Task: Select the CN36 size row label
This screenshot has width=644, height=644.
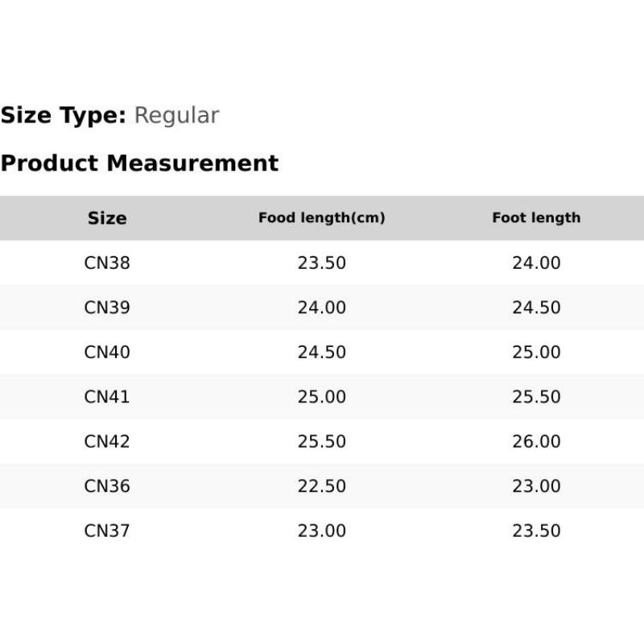Action: point(107,486)
